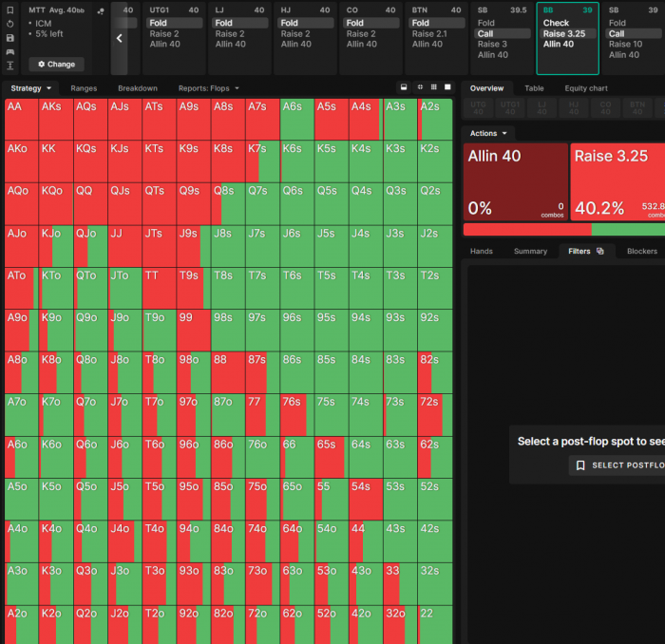Open the Strategy tab dropdown
Viewport: 665px width, 644px height.
click(x=31, y=88)
